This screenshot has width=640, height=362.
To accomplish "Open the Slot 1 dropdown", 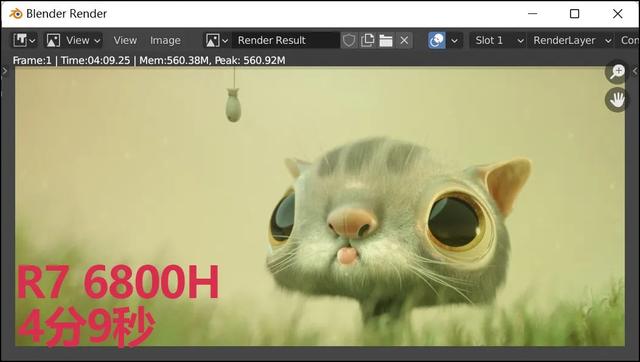I will pos(498,40).
